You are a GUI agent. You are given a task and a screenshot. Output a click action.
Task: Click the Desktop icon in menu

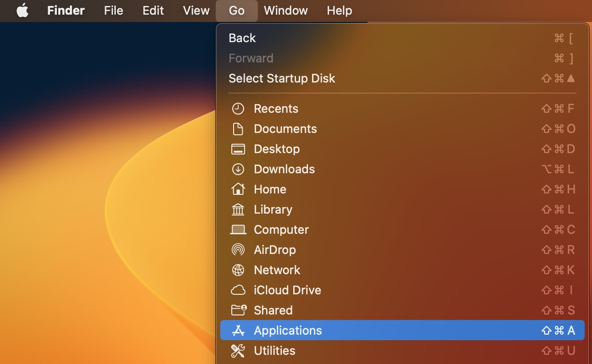(238, 149)
